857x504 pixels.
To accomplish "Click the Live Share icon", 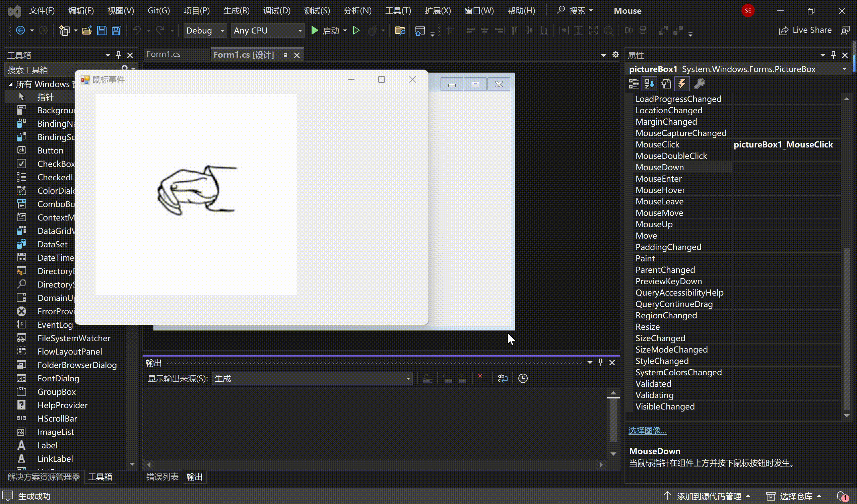I will (784, 30).
